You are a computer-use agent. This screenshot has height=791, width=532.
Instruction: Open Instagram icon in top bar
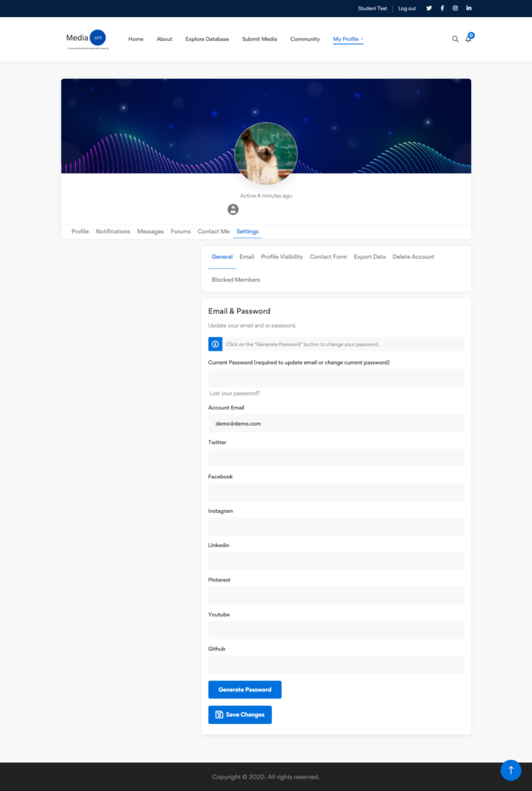456,8
